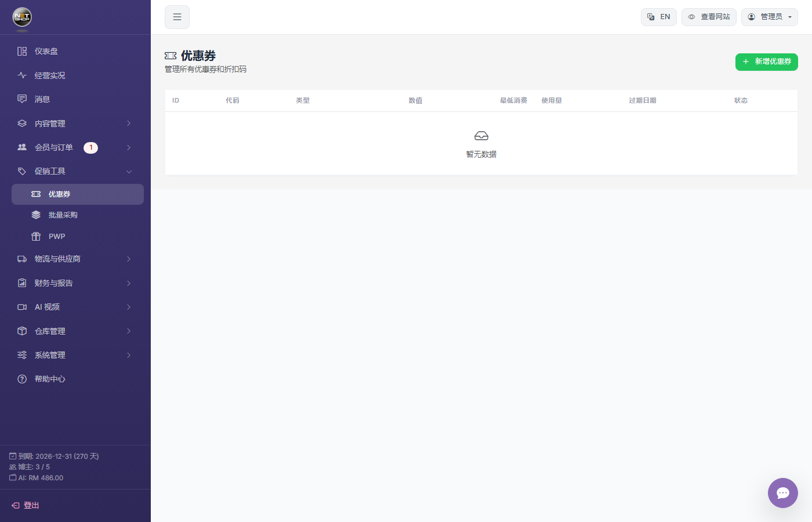Click the 系统管理 sliders icon
The image size is (812, 522).
click(22, 355)
